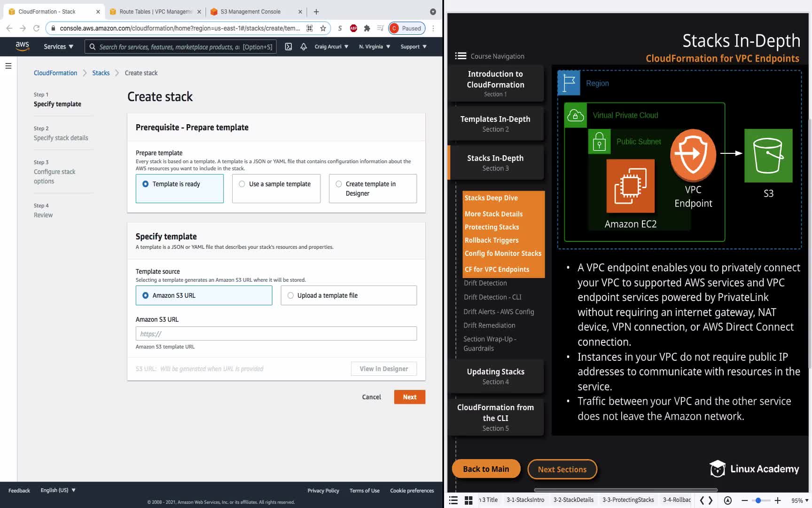The width and height of the screenshot is (812, 508).
Task: Open the Chrome tab search dropdown
Action: point(433,12)
